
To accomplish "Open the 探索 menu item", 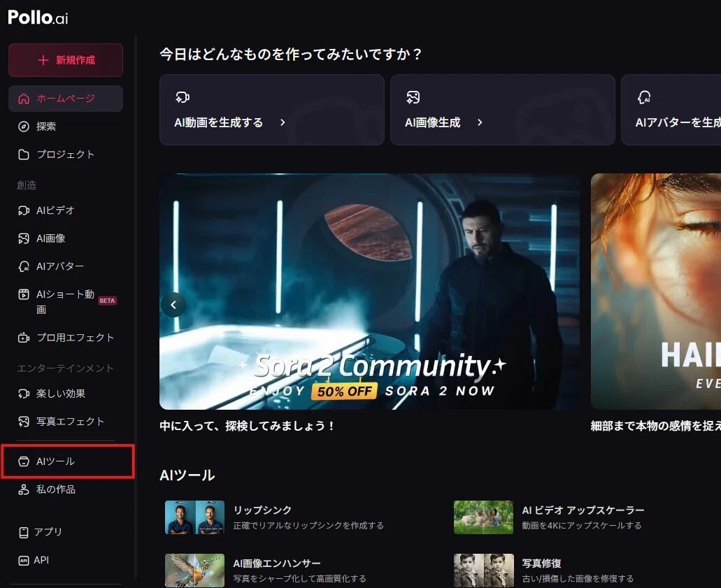I will [66, 127].
